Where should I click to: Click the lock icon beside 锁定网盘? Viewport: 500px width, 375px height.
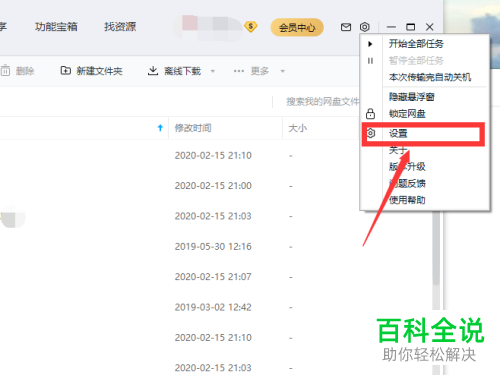point(370,114)
